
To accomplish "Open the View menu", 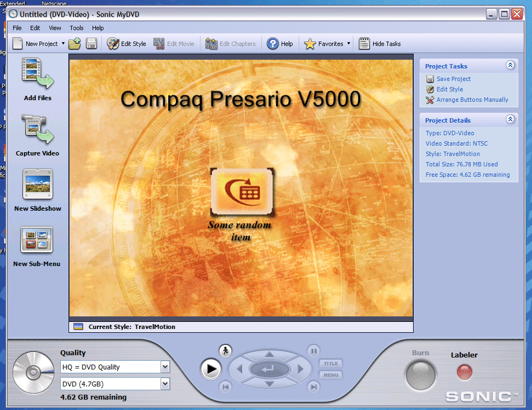I will pyautogui.click(x=55, y=27).
